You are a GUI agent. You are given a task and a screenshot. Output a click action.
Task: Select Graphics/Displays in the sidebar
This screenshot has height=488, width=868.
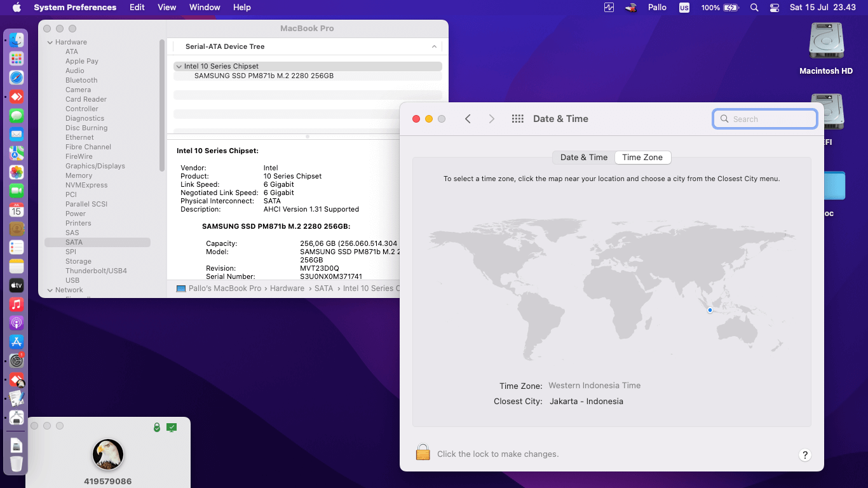tap(95, 166)
